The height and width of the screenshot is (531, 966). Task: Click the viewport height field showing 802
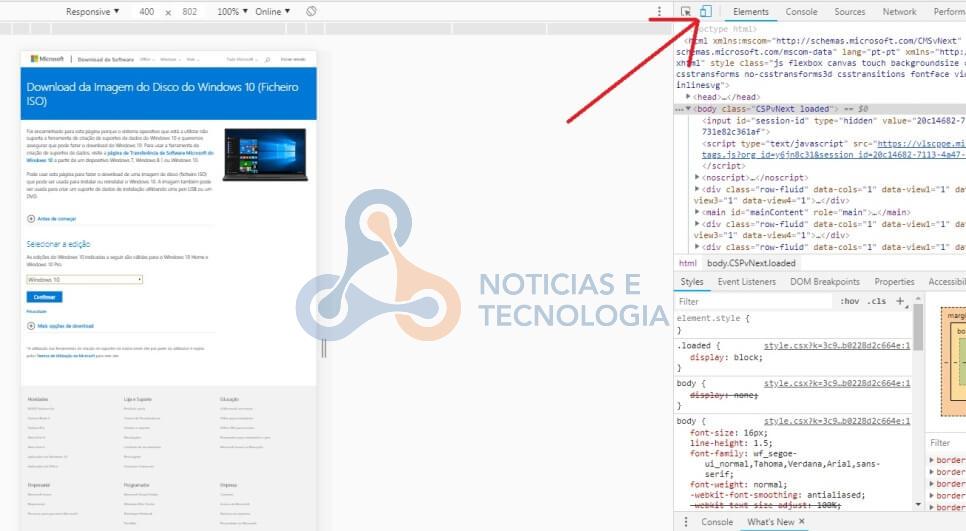click(x=190, y=12)
